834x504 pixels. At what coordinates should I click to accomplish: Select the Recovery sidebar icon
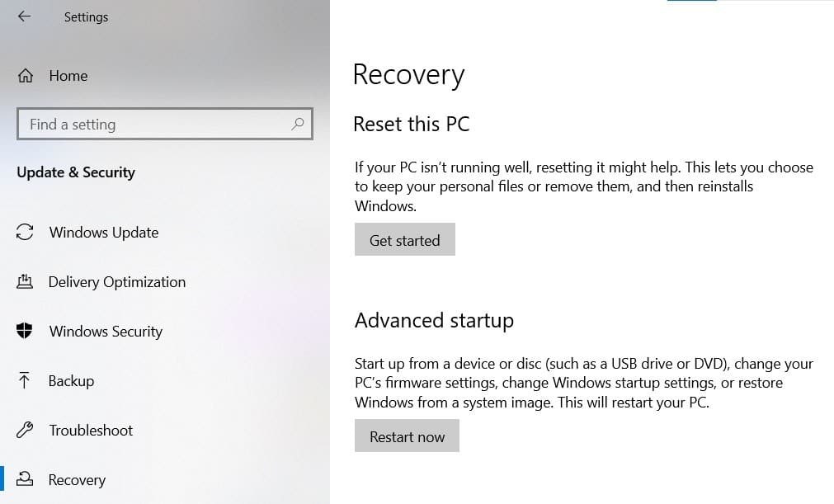click(24, 479)
